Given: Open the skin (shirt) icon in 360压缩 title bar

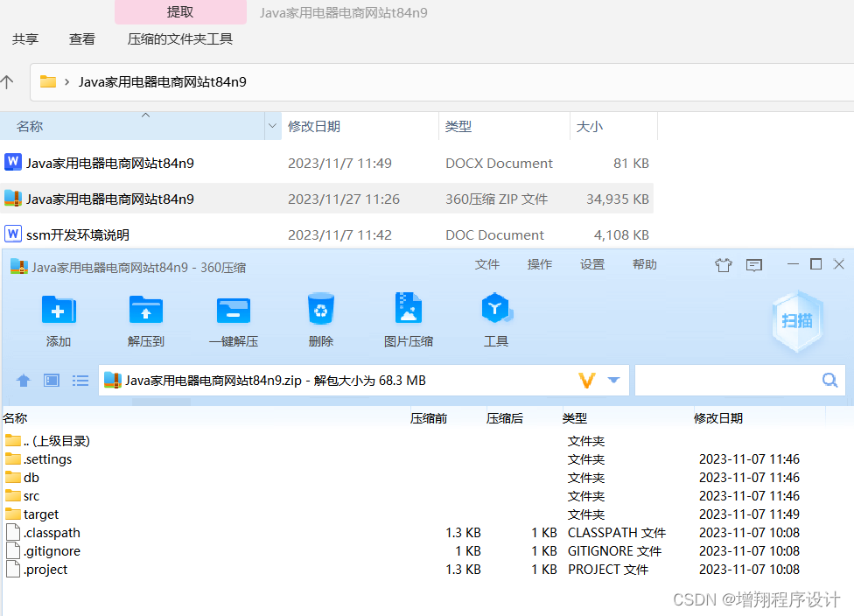Looking at the screenshot, I should click(x=724, y=265).
